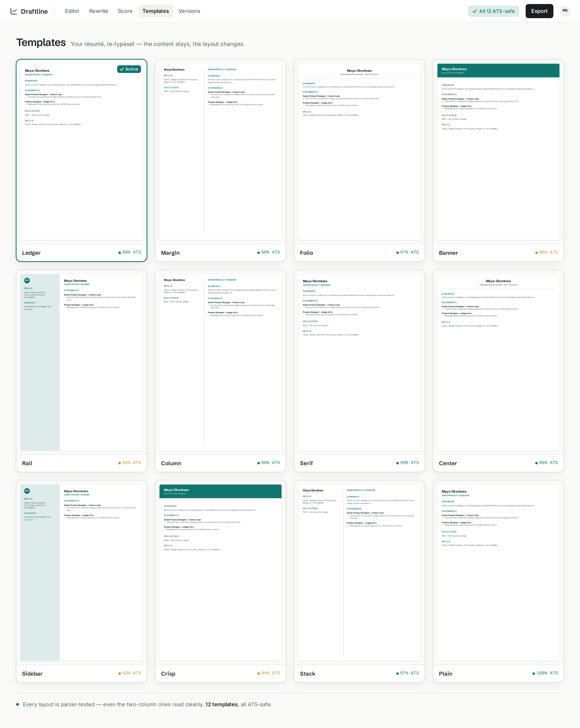Click the 94% ATS score on Crisp
The height and width of the screenshot is (728, 580).
point(269,673)
